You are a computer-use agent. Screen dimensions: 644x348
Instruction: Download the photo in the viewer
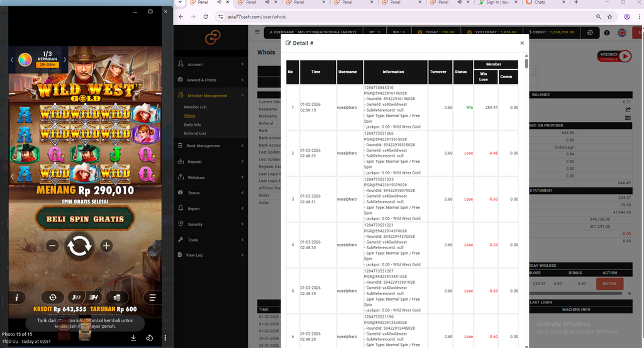pyautogui.click(x=133, y=338)
